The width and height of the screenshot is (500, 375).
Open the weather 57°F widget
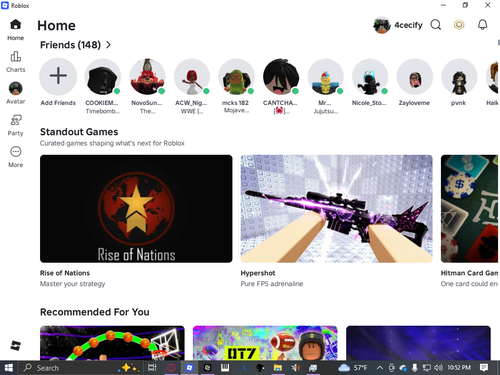point(353,368)
